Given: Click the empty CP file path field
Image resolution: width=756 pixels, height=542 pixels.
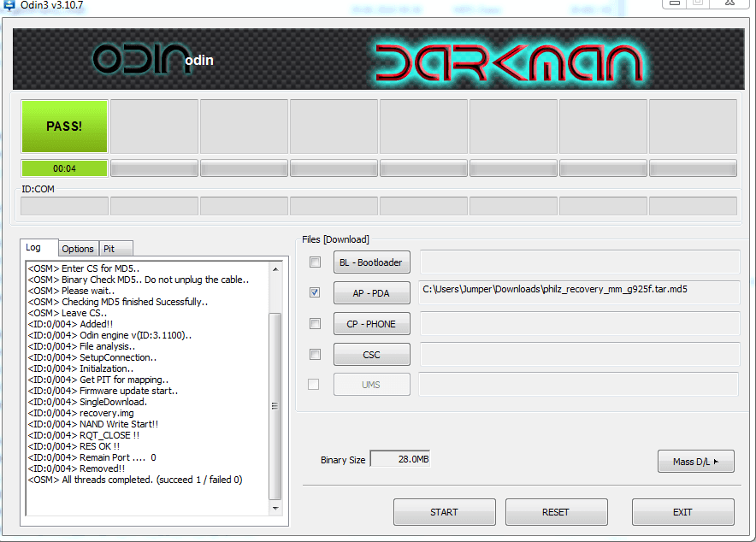Looking at the screenshot, I should pyautogui.click(x=580, y=323).
